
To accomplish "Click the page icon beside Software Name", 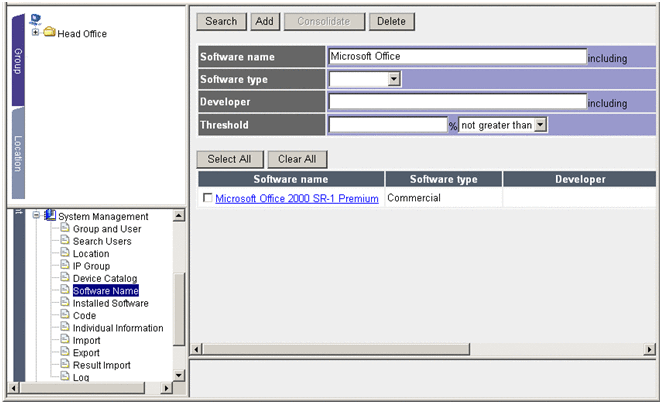I will click(65, 289).
